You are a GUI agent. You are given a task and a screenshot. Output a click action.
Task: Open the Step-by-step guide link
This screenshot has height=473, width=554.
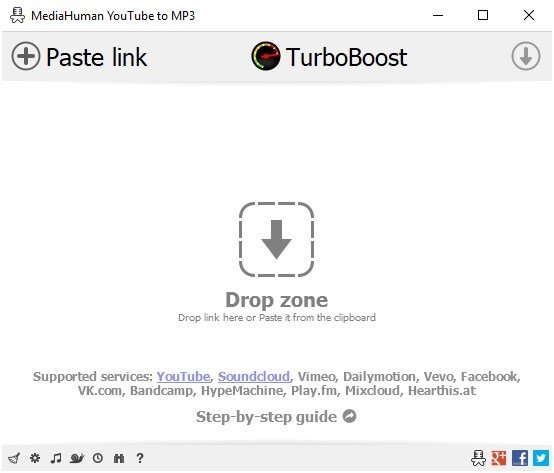pyautogui.click(x=276, y=416)
